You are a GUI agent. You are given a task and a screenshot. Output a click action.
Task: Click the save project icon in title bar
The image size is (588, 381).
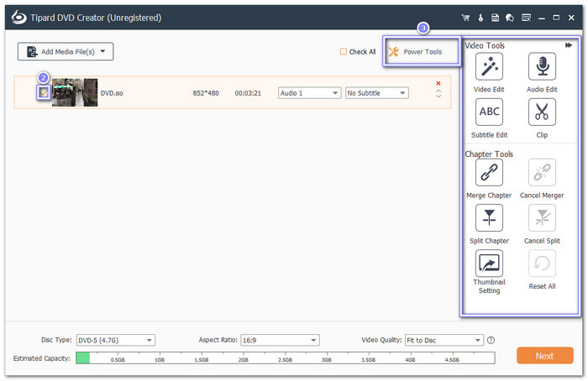click(495, 18)
